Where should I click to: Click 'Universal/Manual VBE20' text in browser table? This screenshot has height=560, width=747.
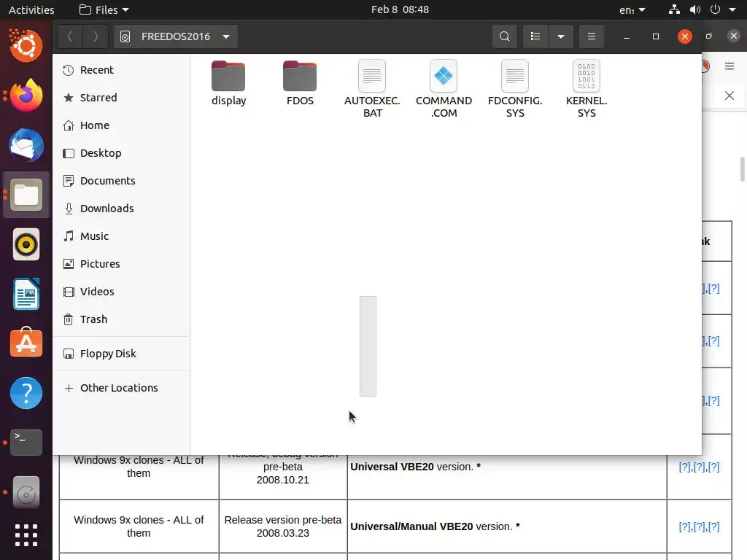pyautogui.click(x=411, y=526)
